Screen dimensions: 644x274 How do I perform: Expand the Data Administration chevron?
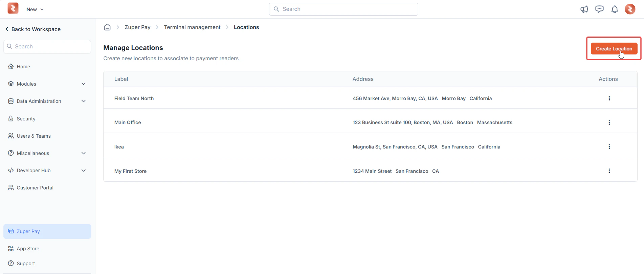(x=84, y=101)
